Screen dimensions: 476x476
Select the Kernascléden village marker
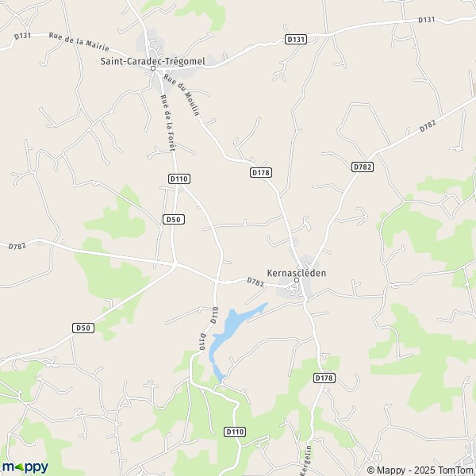point(297,280)
